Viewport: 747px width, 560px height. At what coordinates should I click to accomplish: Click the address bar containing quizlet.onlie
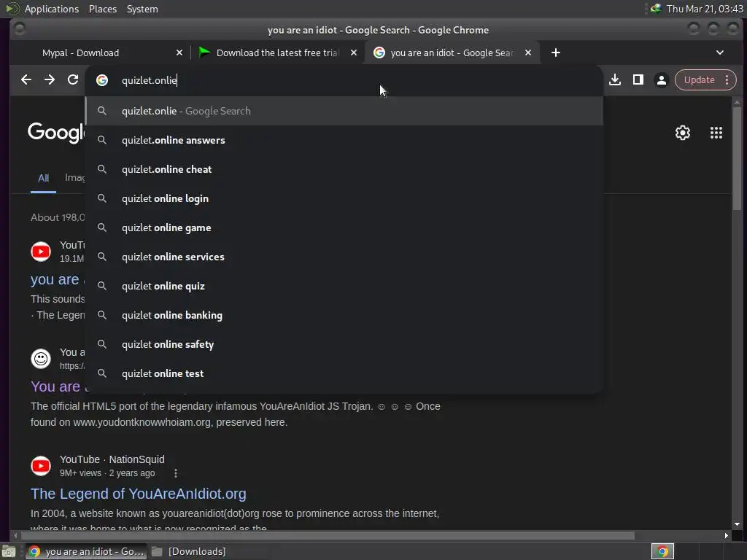click(344, 80)
